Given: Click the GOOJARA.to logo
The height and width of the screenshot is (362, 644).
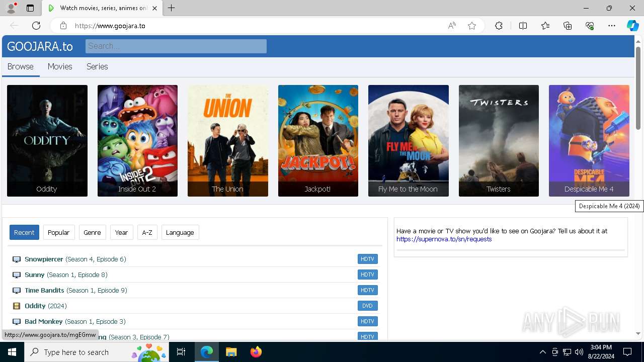Looking at the screenshot, I should point(40,46).
